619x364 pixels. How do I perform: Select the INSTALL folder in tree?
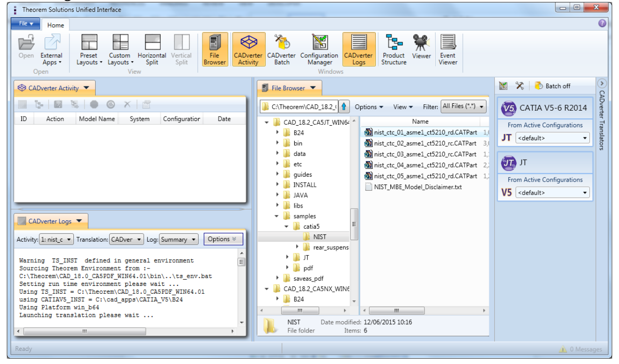[304, 185]
